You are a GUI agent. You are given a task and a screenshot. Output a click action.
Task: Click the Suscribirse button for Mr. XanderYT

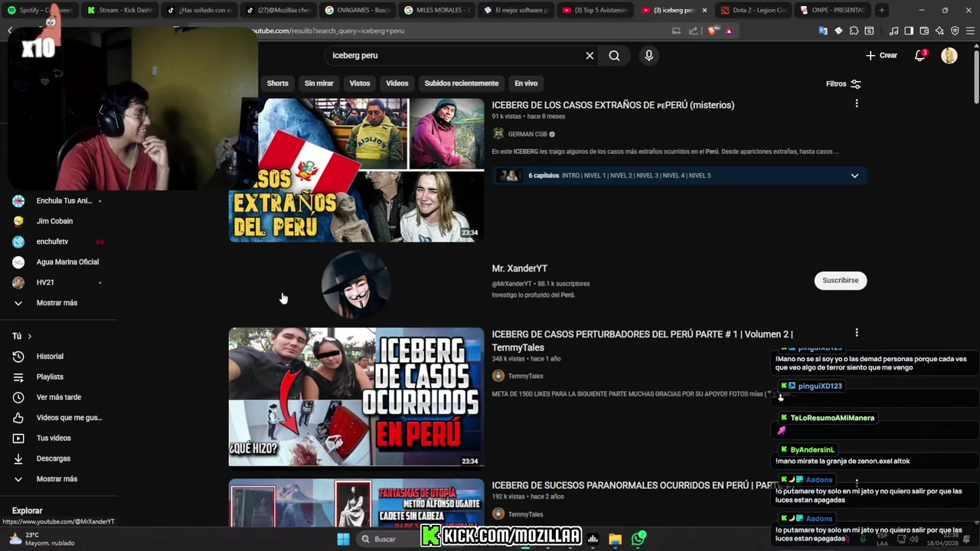[840, 280]
